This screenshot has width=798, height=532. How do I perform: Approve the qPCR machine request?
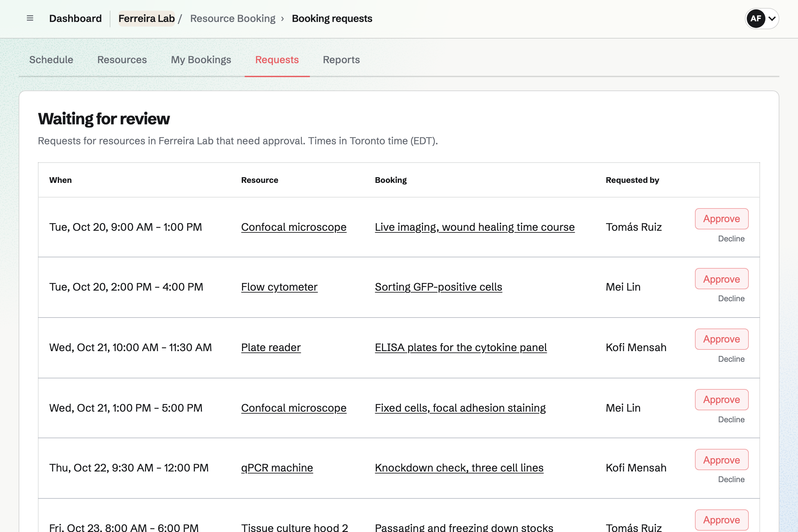point(722,460)
